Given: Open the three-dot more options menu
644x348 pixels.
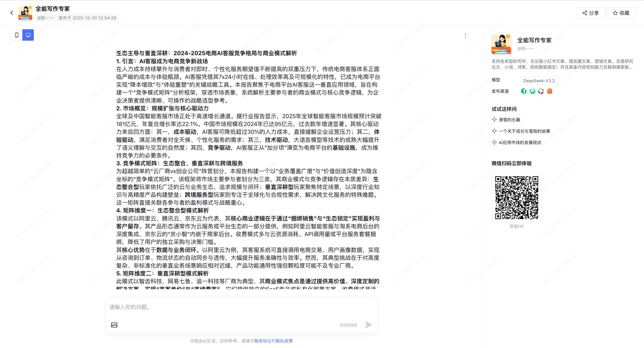Looking at the screenshot, I should click(465, 36).
